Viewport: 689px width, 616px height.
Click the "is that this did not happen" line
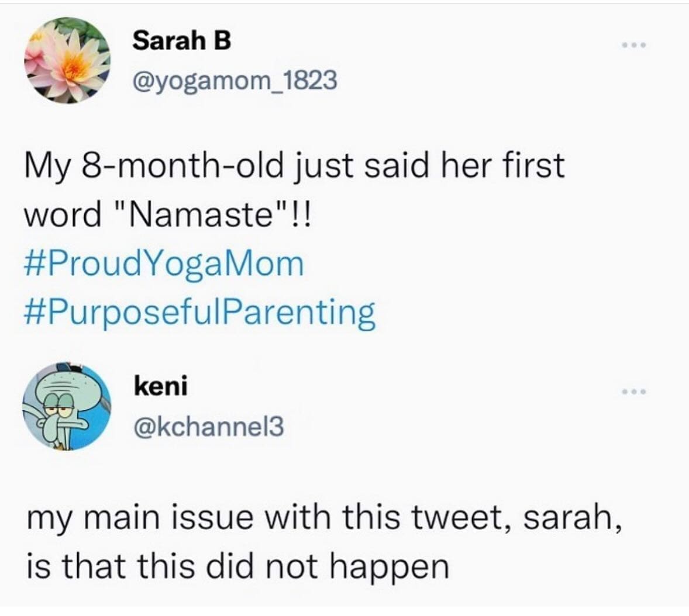tap(237, 566)
